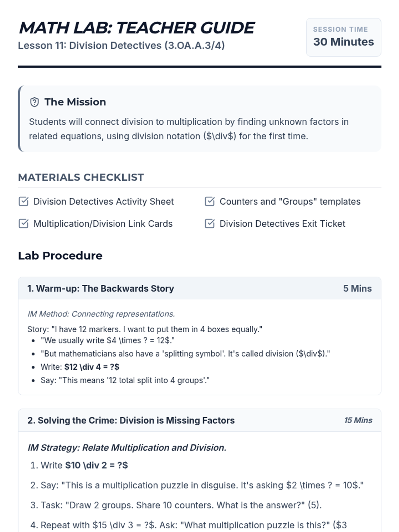Viewport: 399px width, 532px height.
Task: Click the IM Strategy: Relate Multiplication and Division text
Action: [x=127, y=448]
